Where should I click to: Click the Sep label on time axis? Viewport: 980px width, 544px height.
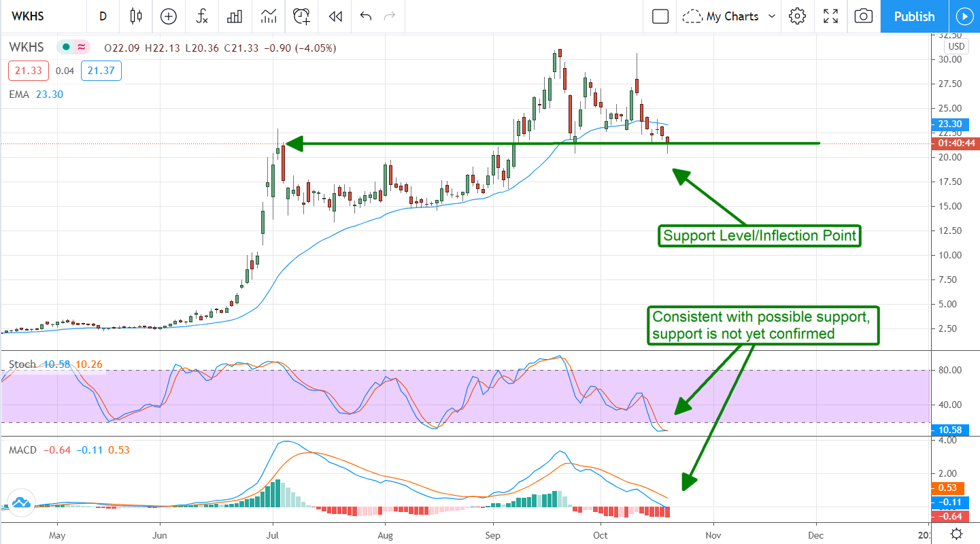493,534
